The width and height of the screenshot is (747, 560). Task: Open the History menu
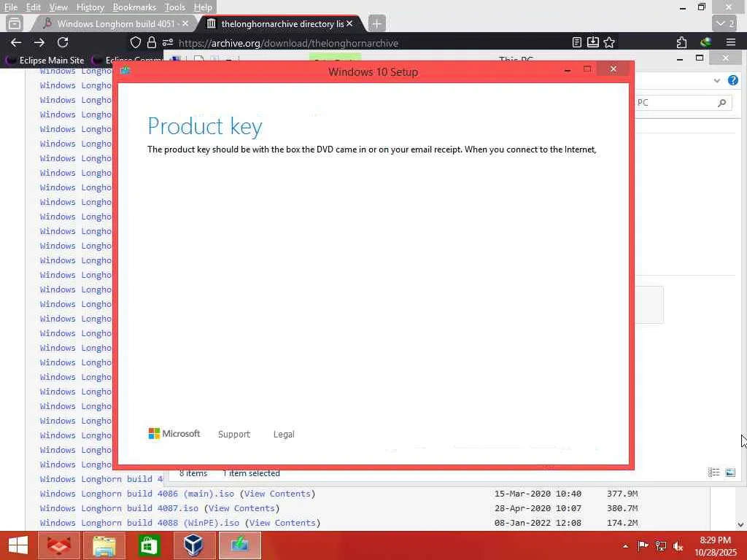click(x=90, y=7)
